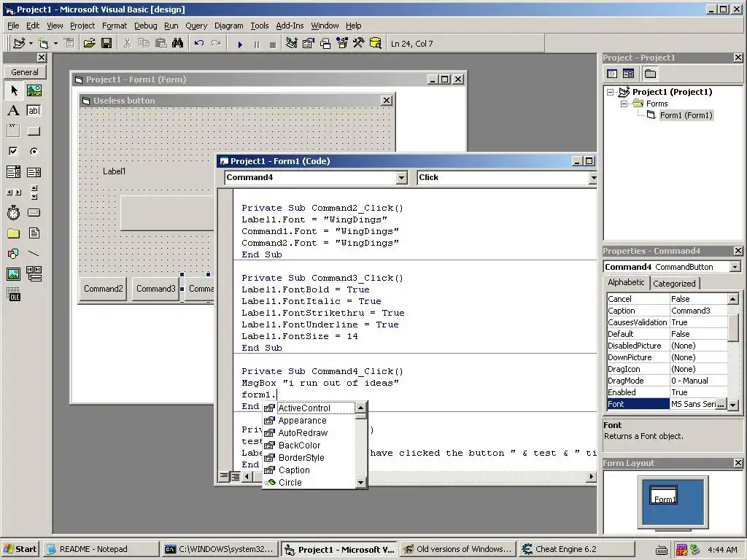This screenshot has height=560, width=747.
Task: Select the Timer control tool
Action: (13, 213)
